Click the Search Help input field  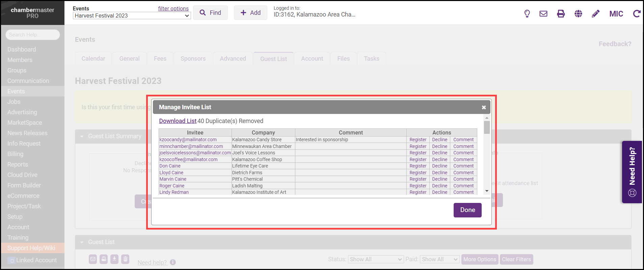33,35
